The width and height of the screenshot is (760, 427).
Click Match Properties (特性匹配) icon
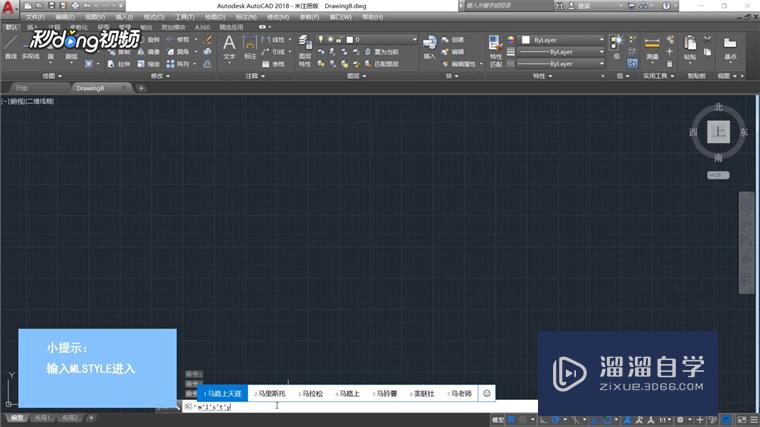(495, 51)
